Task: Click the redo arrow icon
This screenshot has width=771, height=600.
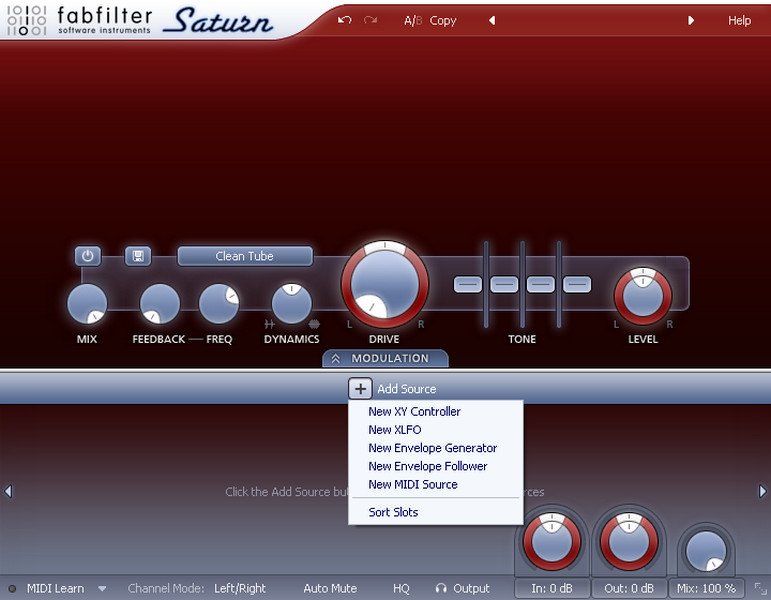Action: tap(371, 20)
